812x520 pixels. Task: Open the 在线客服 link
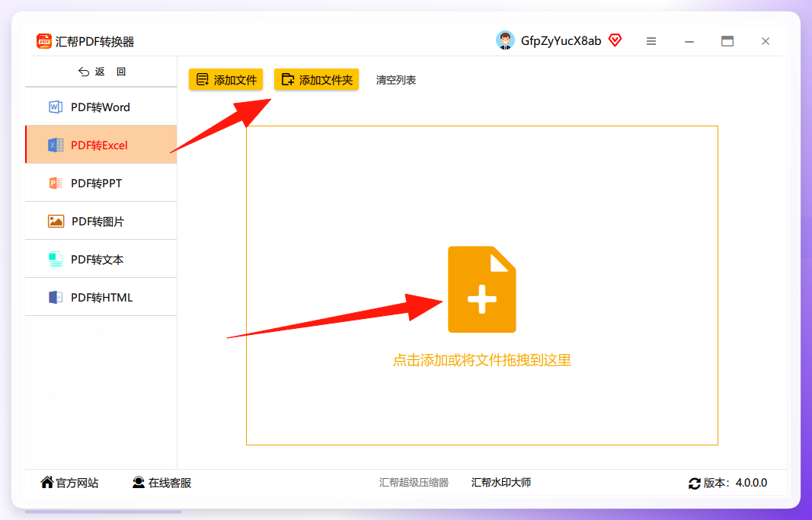click(x=161, y=483)
